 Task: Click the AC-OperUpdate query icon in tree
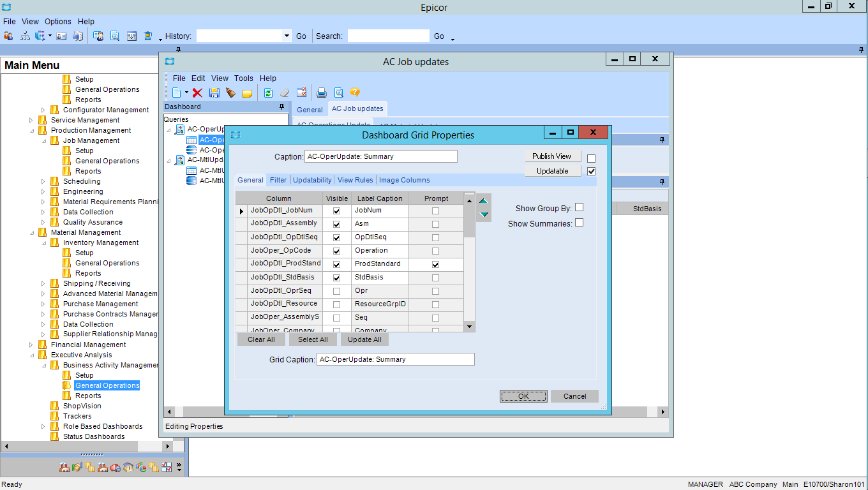[x=179, y=129]
